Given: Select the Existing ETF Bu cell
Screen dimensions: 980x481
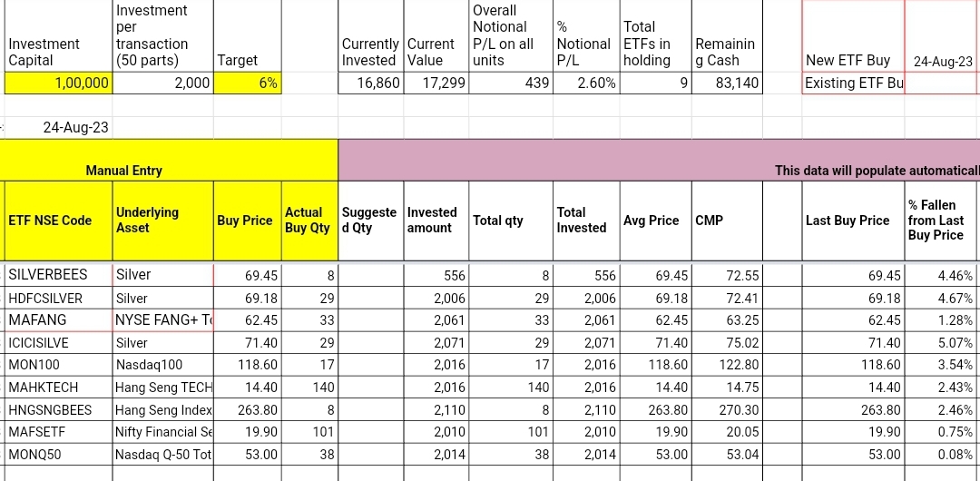Looking at the screenshot, I should [x=853, y=83].
